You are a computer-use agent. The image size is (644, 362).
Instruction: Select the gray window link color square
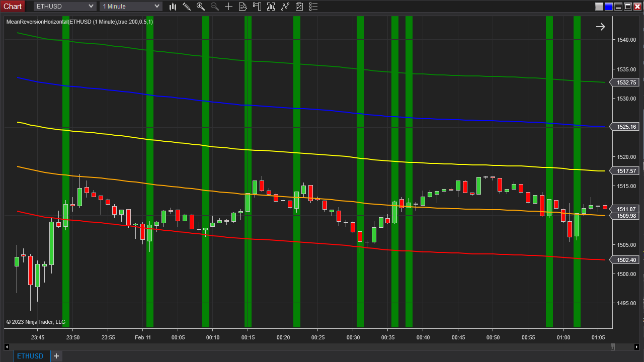(x=599, y=7)
